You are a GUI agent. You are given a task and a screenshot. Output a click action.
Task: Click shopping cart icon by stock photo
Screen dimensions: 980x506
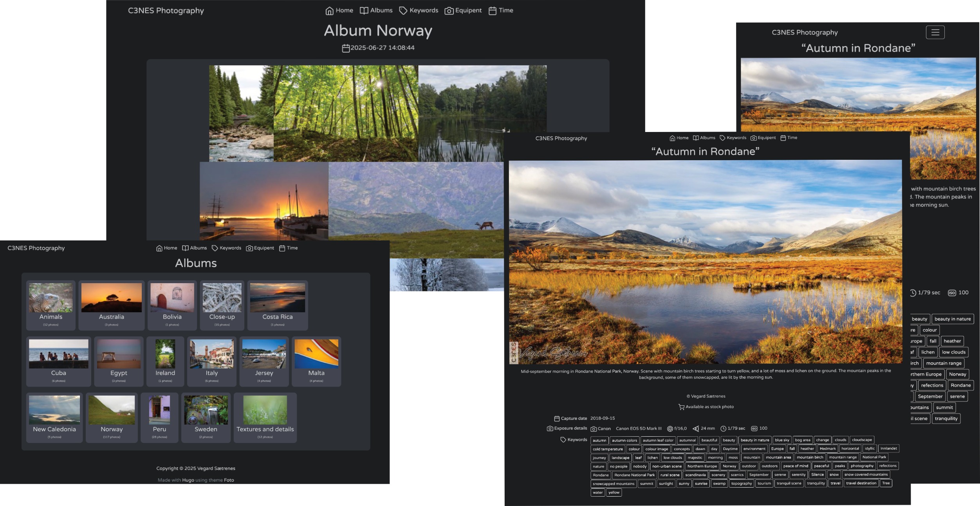point(681,407)
